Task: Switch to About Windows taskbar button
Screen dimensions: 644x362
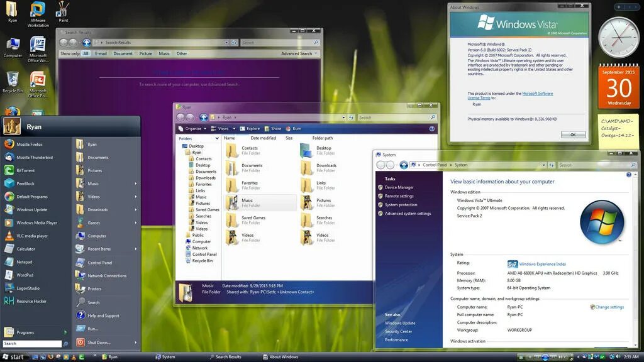Action: coord(281,357)
